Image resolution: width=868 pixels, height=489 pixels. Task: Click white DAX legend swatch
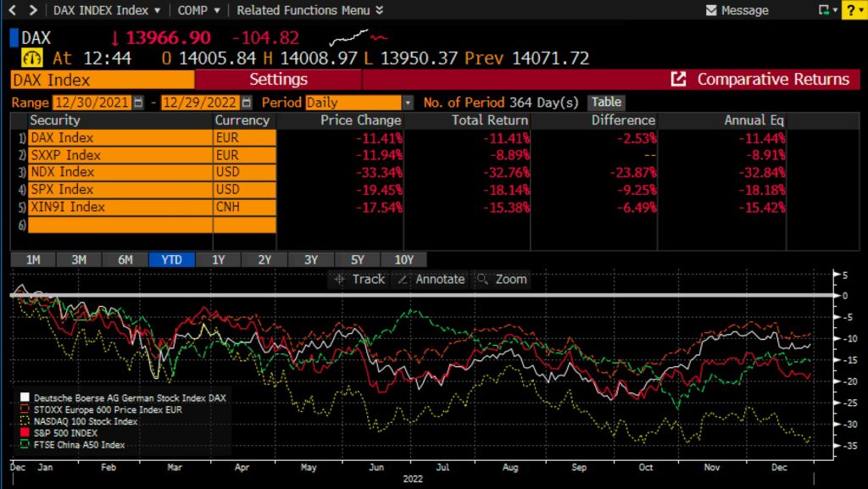point(25,397)
